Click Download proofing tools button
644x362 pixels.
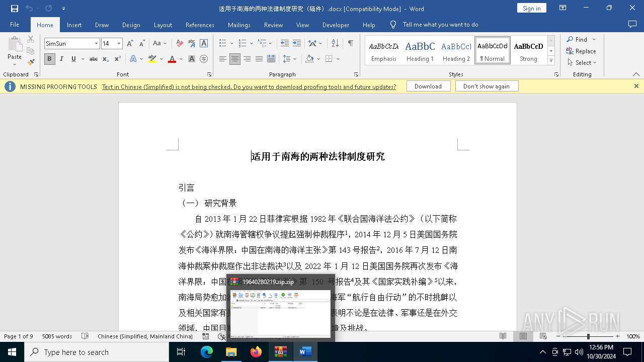point(428,86)
